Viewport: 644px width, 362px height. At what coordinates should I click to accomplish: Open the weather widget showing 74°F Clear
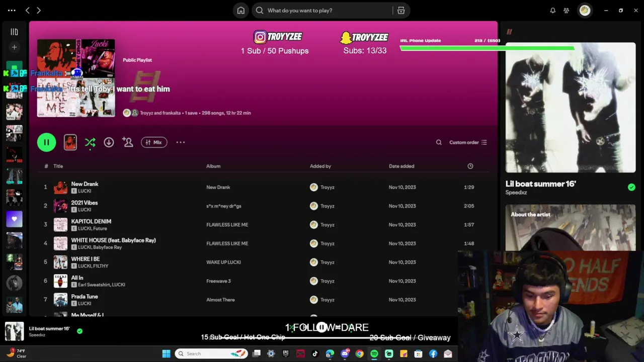pos(16,353)
